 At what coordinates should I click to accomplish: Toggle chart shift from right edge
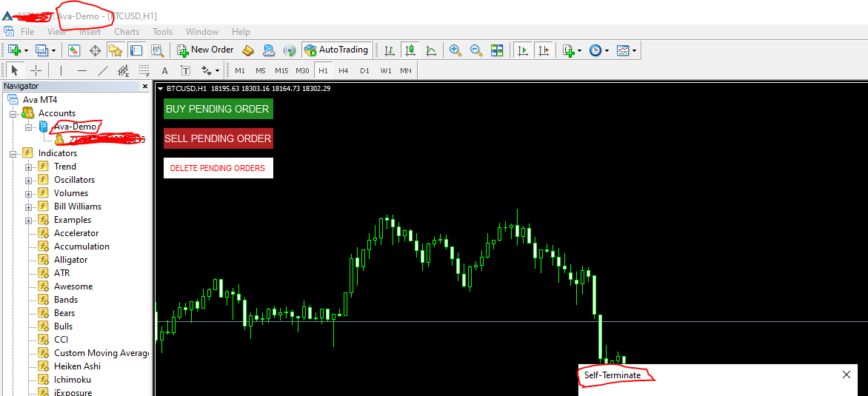point(543,50)
